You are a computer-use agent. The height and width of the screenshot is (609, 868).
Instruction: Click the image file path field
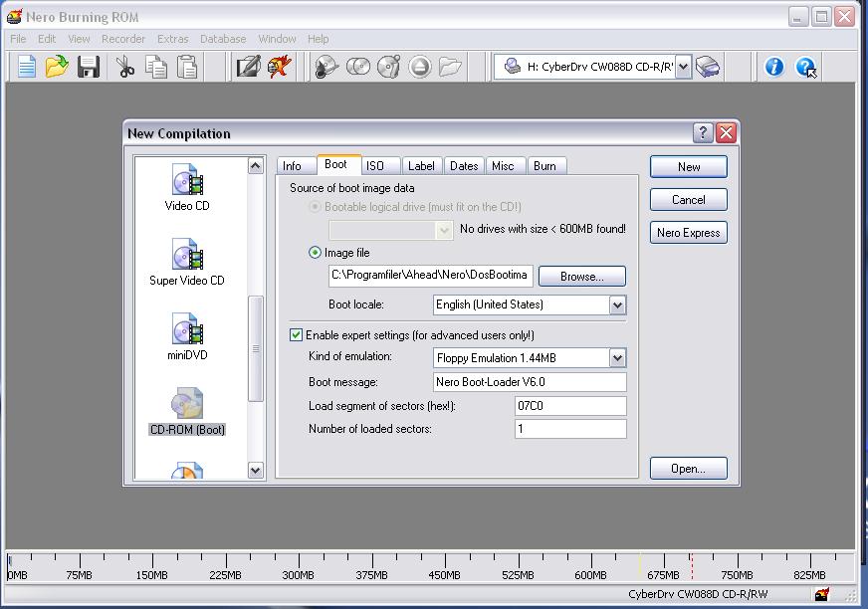click(431, 276)
